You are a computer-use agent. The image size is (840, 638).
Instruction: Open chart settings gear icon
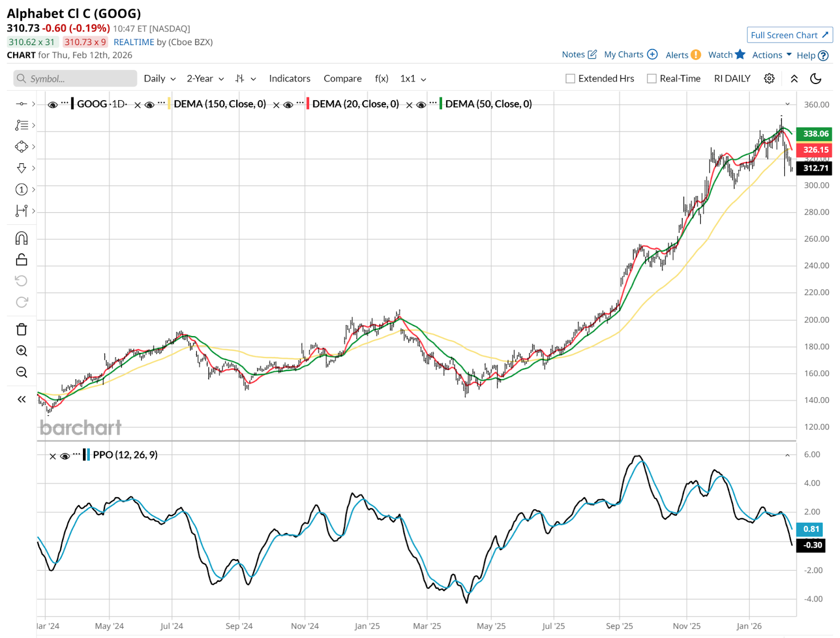pos(769,78)
